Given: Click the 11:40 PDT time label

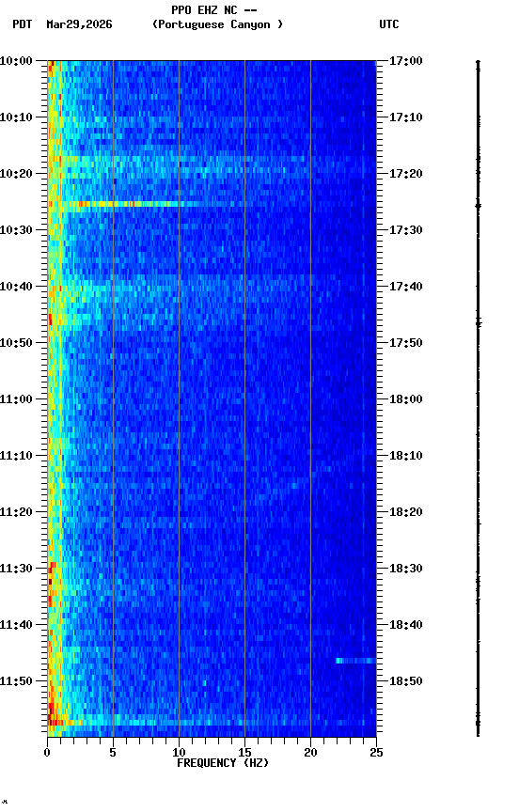Looking at the screenshot, I should 16,626.
